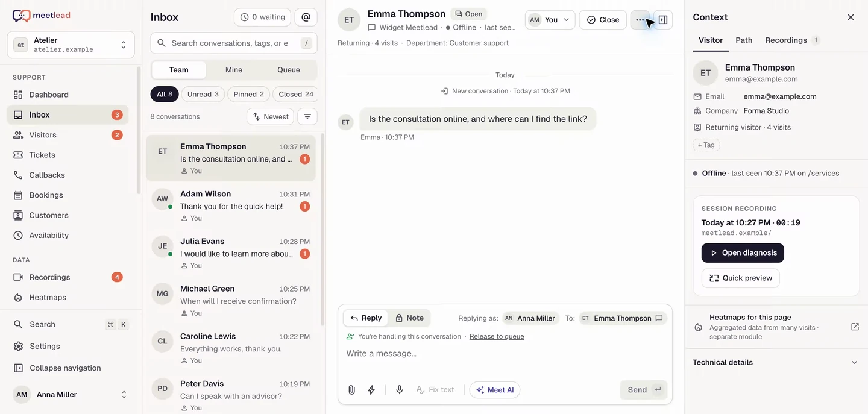The image size is (868, 414).
Task: Select the Unread 3 filter chip
Action: pyautogui.click(x=203, y=95)
